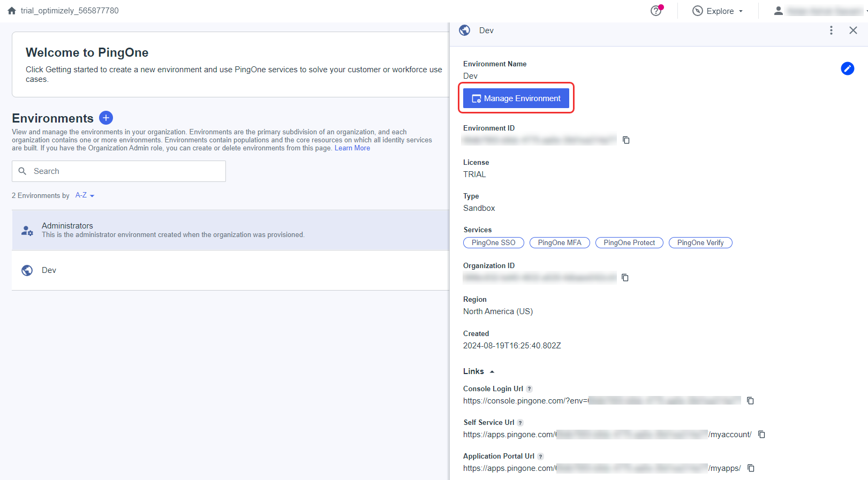Viewport: 868px width, 480px height.
Task: Click the home icon in breadcrumb
Action: (x=12, y=11)
